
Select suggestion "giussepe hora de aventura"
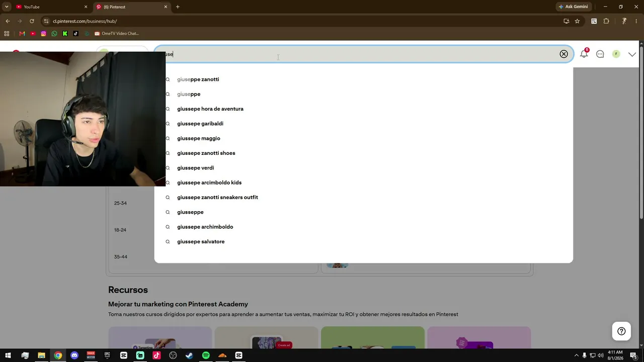coord(210,109)
